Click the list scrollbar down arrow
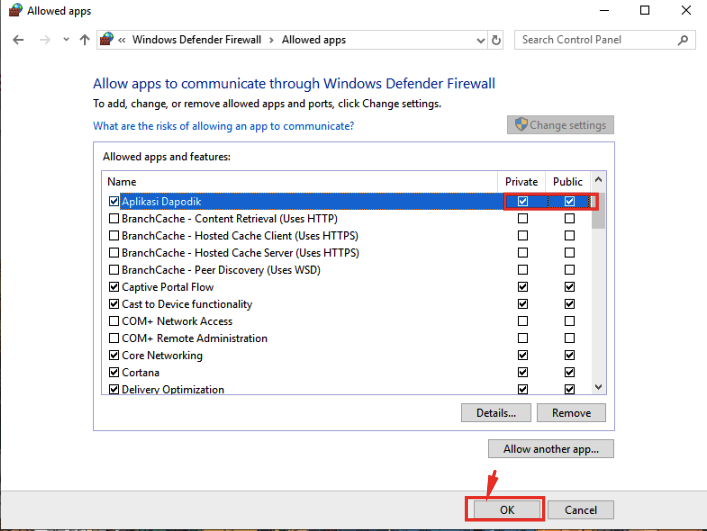Viewport: 707px width, 531px height. point(598,387)
